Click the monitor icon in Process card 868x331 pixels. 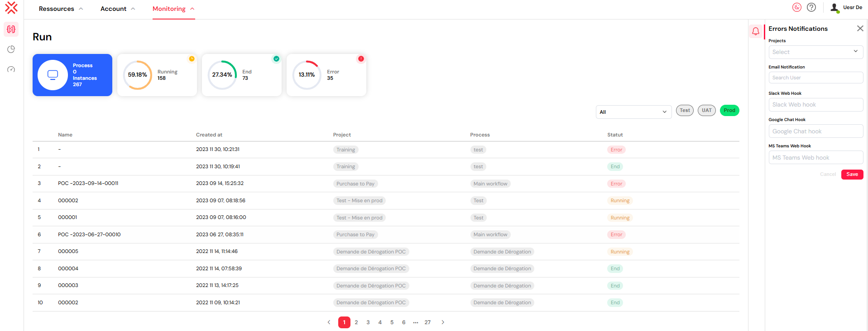53,75
